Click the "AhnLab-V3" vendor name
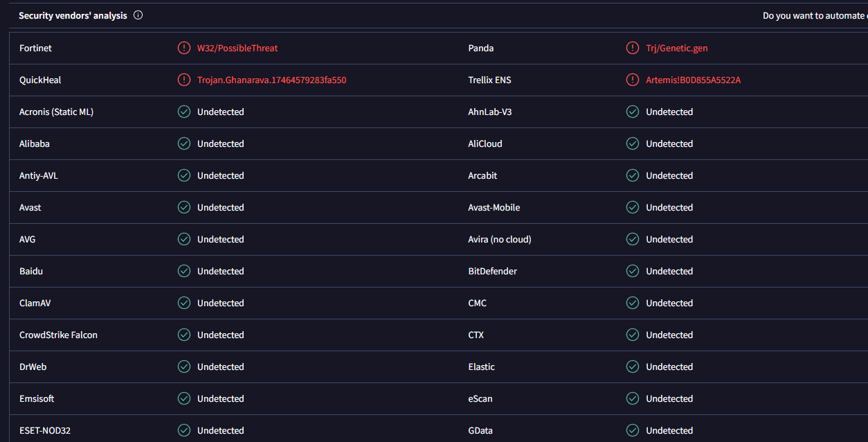The height and width of the screenshot is (442, 868). pyautogui.click(x=490, y=112)
